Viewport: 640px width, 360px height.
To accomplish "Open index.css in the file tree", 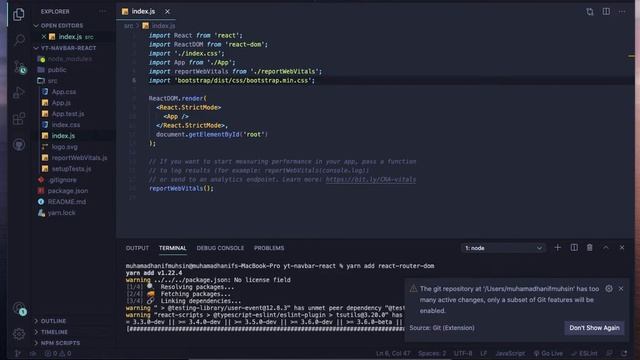I will (66, 125).
